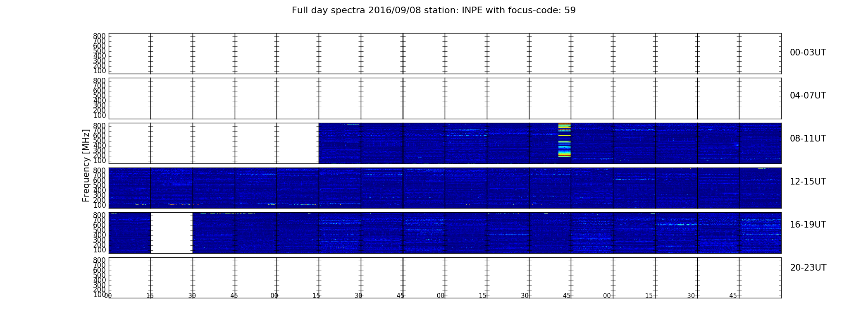
Task: Click the '12-15UT' row label
Action: pyautogui.click(x=808, y=182)
